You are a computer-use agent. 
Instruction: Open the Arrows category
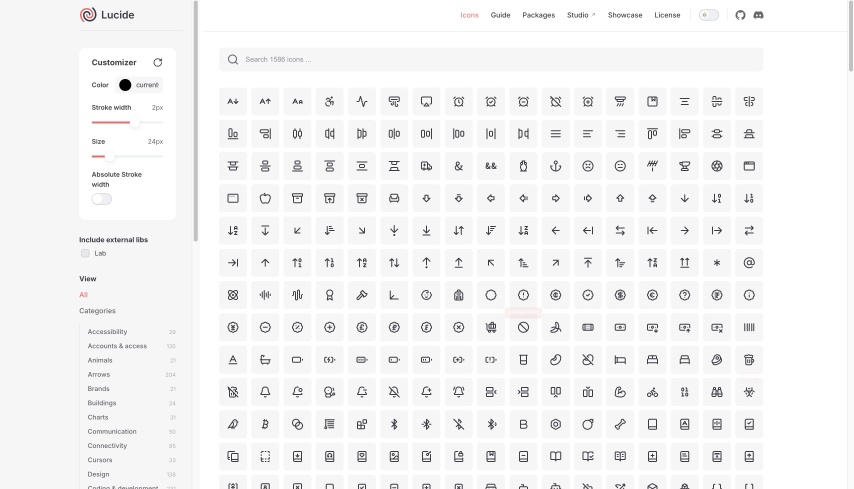(x=99, y=374)
